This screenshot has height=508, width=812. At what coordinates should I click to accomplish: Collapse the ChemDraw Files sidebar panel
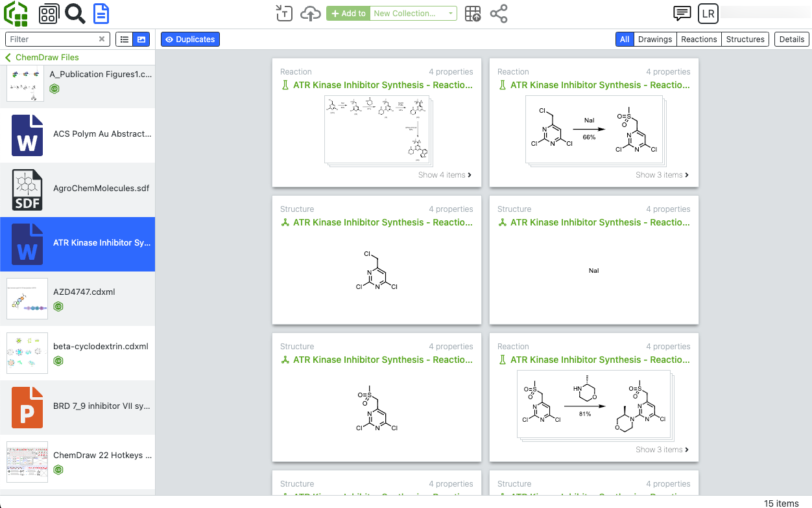click(6, 57)
